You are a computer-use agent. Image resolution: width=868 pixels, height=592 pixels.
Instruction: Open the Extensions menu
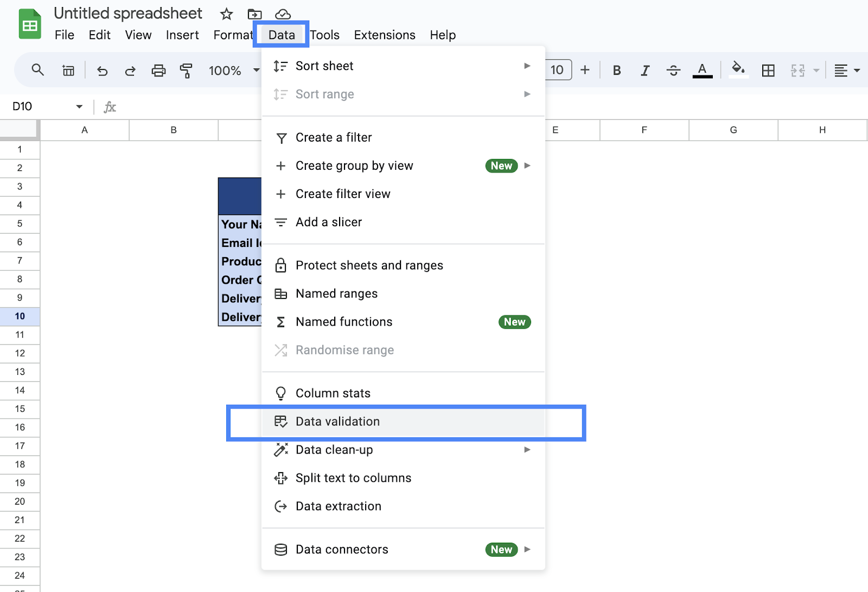384,35
